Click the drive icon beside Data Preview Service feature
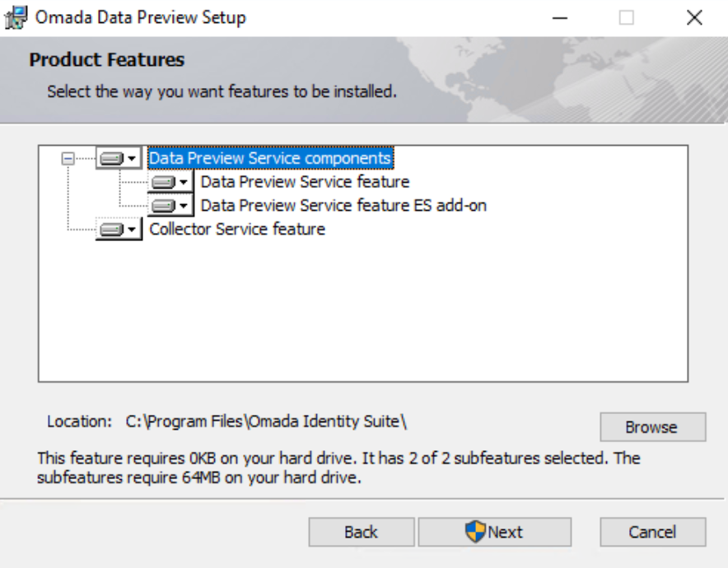The image size is (728, 568). (164, 182)
